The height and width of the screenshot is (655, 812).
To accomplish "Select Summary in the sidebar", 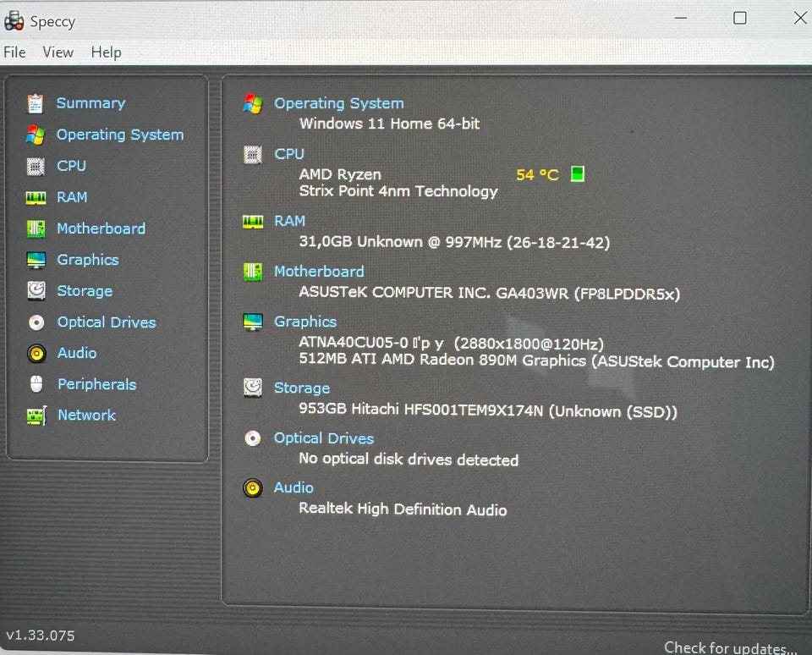I will (91, 103).
